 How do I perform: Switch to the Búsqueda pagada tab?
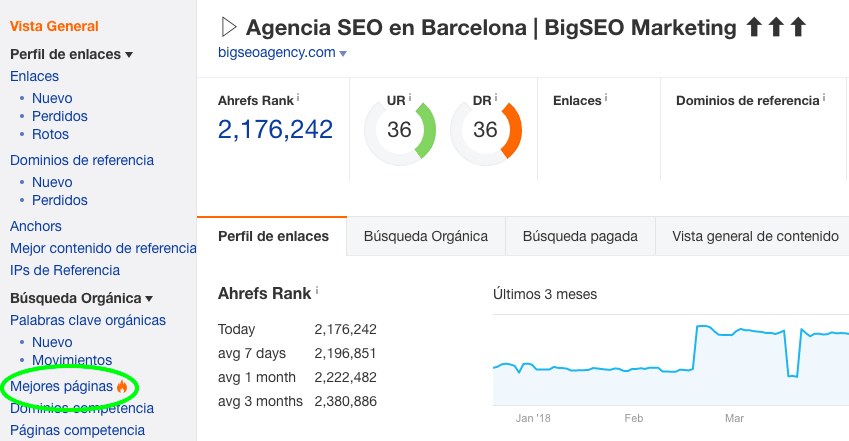[580, 236]
